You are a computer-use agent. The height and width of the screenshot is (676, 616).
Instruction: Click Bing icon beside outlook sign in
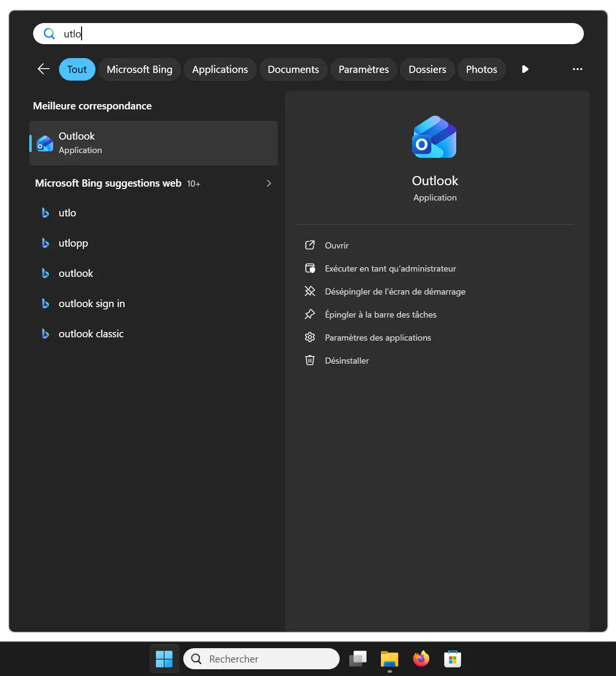click(46, 304)
